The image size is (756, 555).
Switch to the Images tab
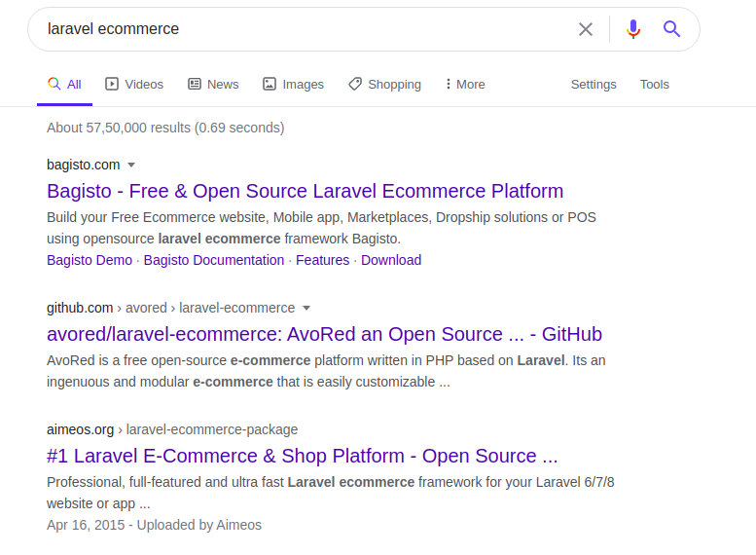point(293,85)
